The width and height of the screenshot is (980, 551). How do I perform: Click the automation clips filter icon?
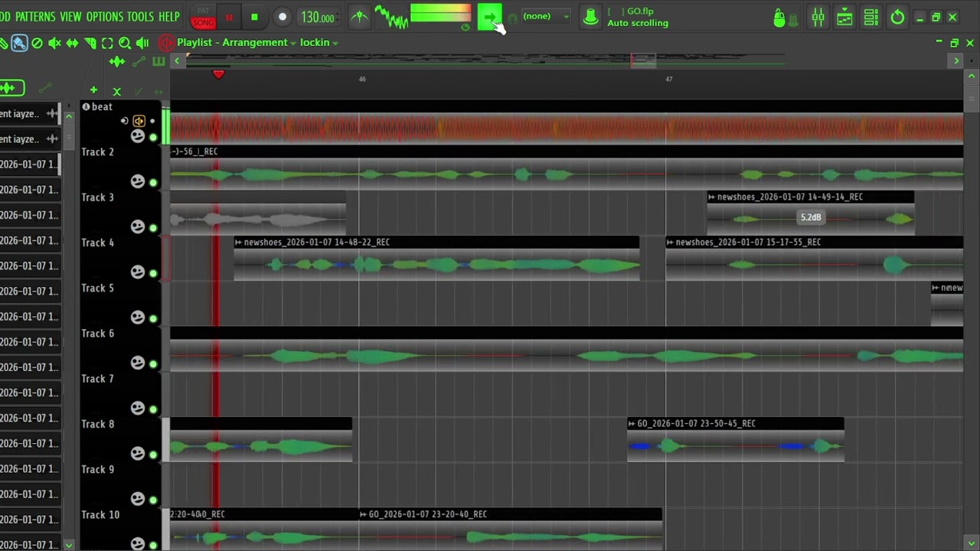pos(139,61)
